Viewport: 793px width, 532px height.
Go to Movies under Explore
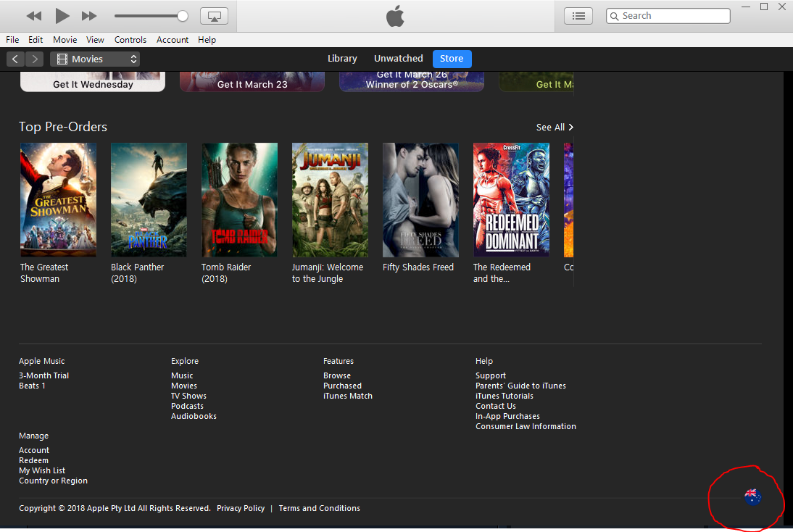point(184,386)
